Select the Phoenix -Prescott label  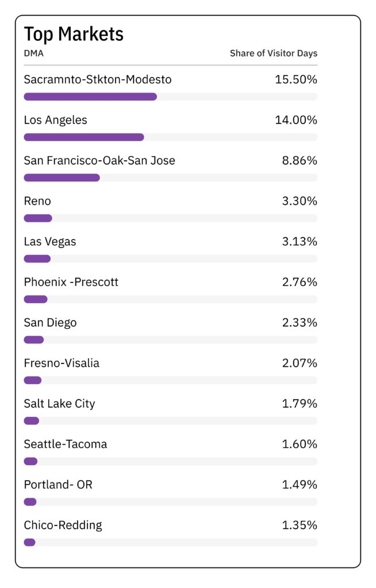(71, 282)
